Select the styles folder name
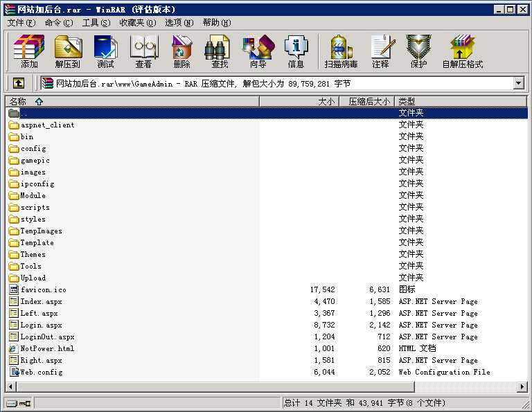Screen dimensions: 532x412 click(33, 220)
